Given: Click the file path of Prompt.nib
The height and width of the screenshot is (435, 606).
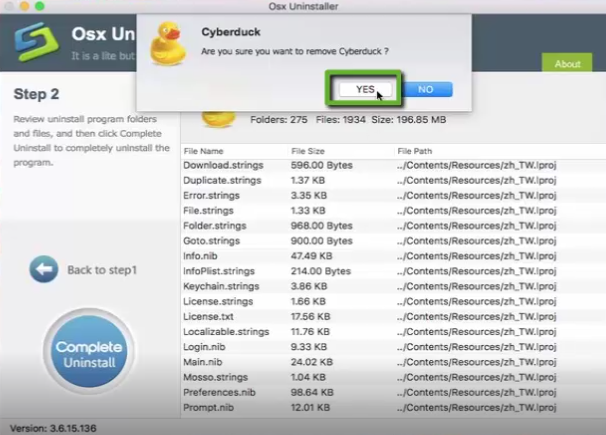Looking at the screenshot, I should pyautogui.click(x=476, y=408).
